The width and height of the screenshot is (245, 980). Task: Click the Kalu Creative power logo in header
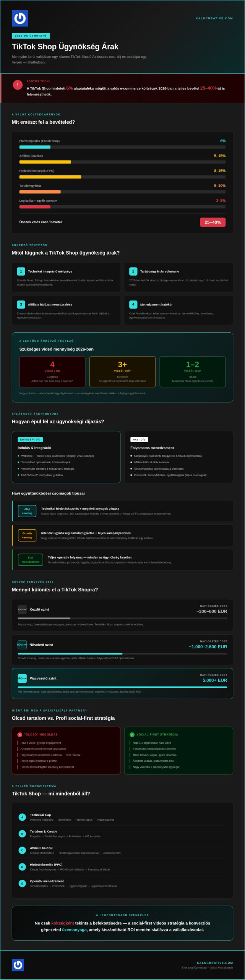(20, 18)
